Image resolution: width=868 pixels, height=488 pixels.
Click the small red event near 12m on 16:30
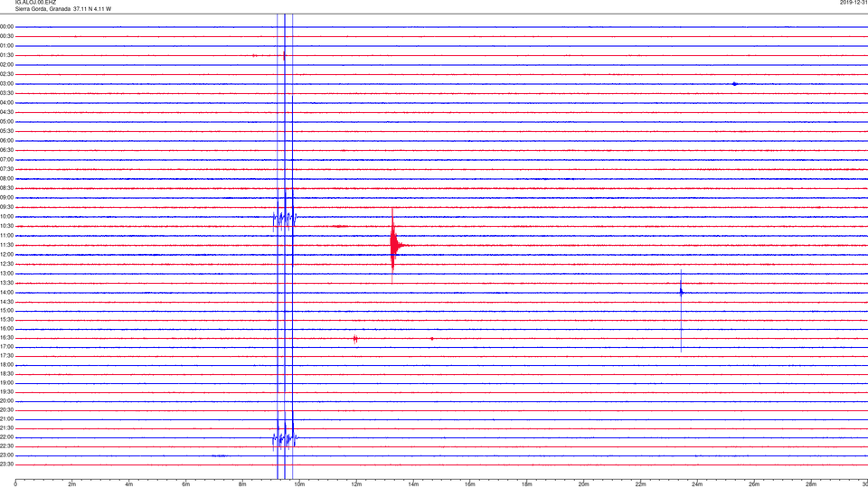355,339
